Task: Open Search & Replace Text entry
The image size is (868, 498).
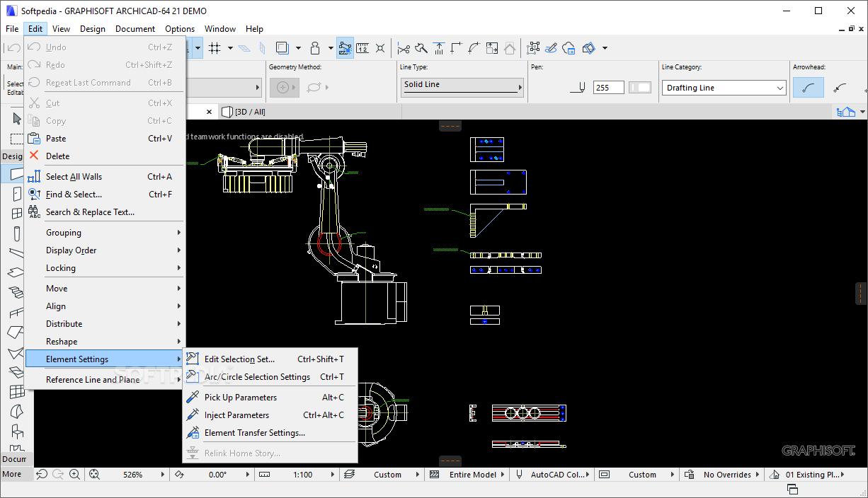Action: (105, 212)
